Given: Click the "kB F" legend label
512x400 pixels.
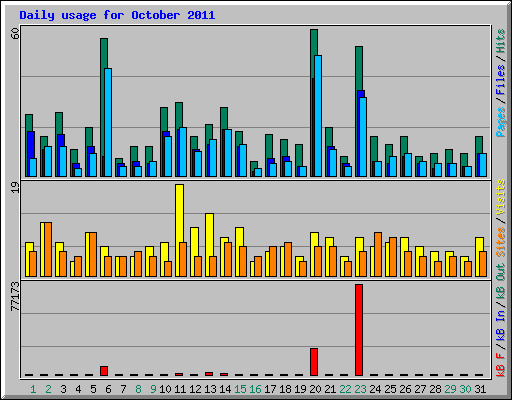Looking at the screenshot, I should 500,365.
